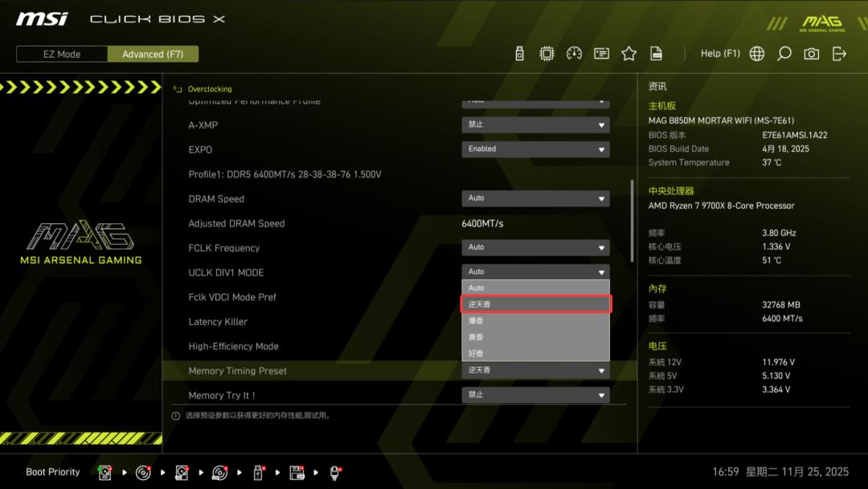Select third boot device USB hard disk icon
This screenshot has height=489, width=868.
pos(182,472)
